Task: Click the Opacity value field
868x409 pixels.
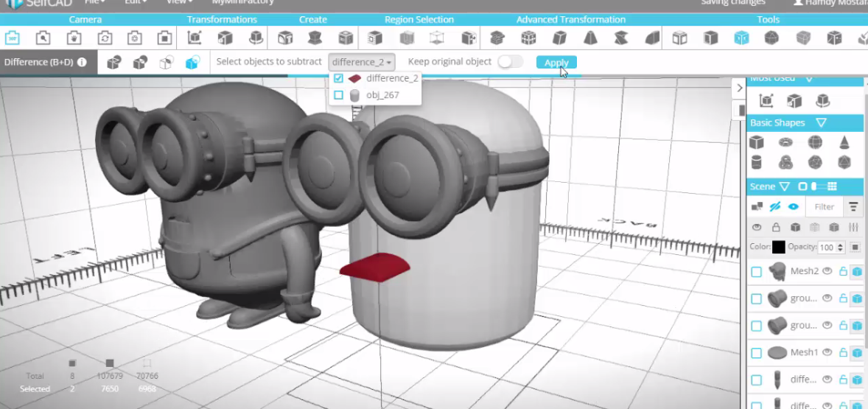Action: pyautogui.click(x=827, y=248)
